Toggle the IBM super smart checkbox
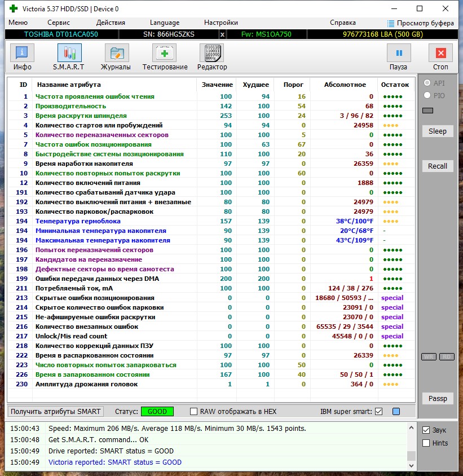This screenshot has height=476, width=463. point(378,411)
